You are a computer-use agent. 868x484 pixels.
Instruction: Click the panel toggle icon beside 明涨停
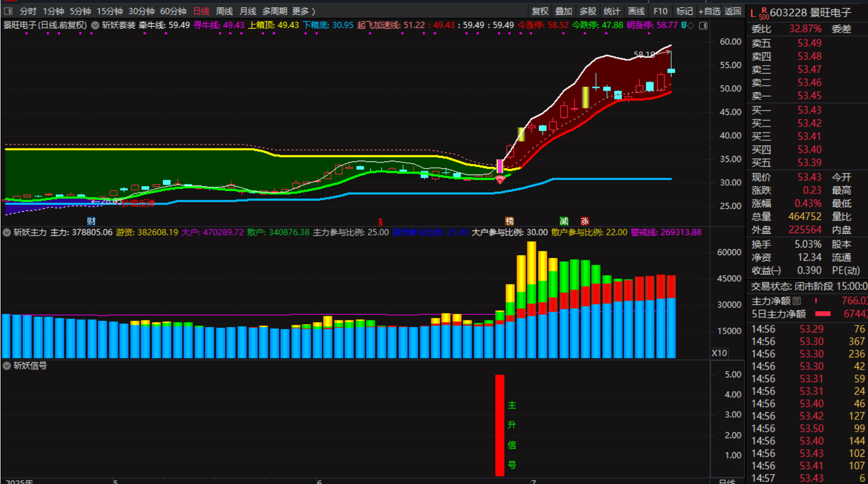703,25
